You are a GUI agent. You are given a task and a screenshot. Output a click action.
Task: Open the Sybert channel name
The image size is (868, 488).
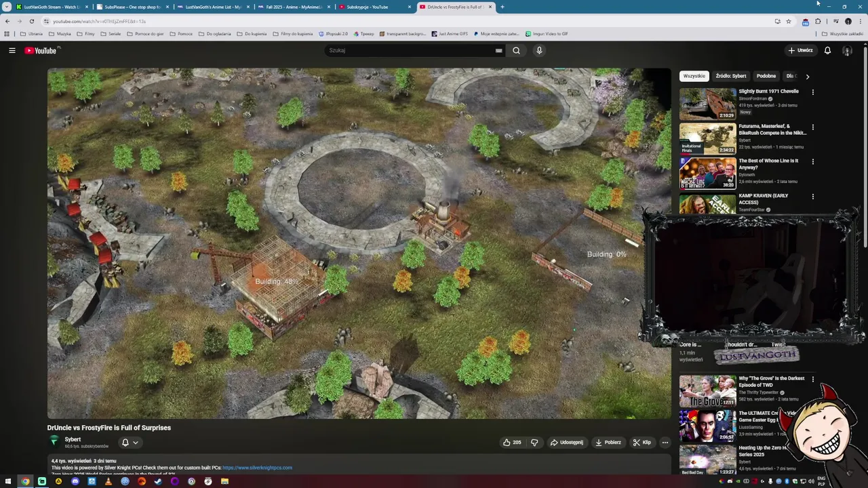[73, 439]
